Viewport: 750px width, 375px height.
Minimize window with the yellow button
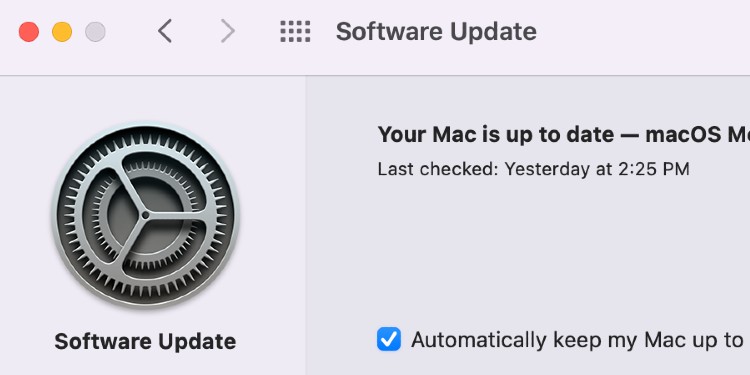tap(62, 32)
